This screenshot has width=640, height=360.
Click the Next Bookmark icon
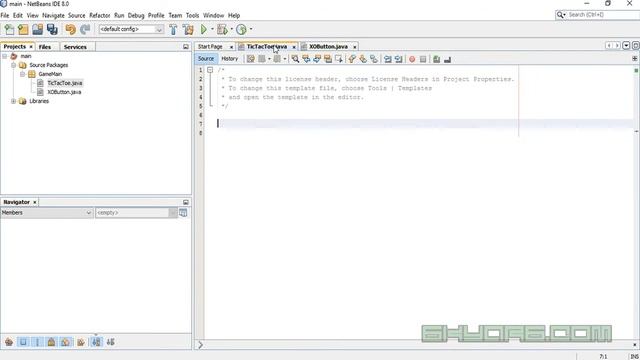click(x=363, y=59)
